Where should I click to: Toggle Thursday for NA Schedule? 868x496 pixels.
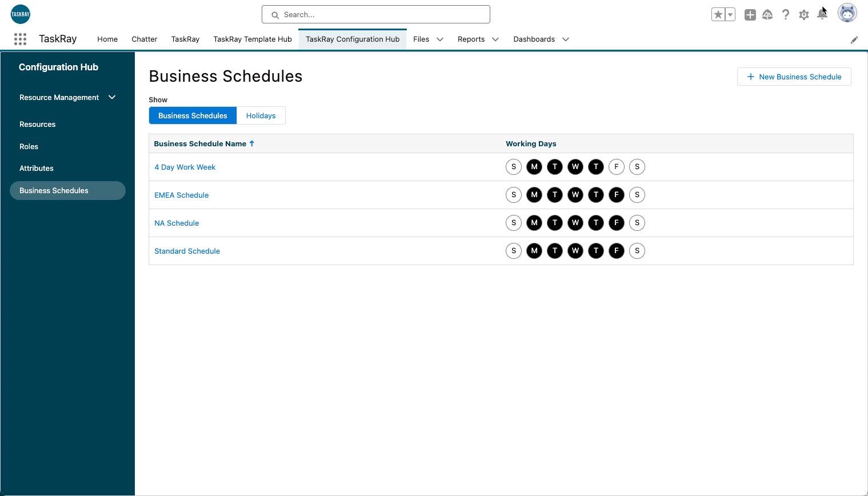pyautogui.click(x=596, y=223)
